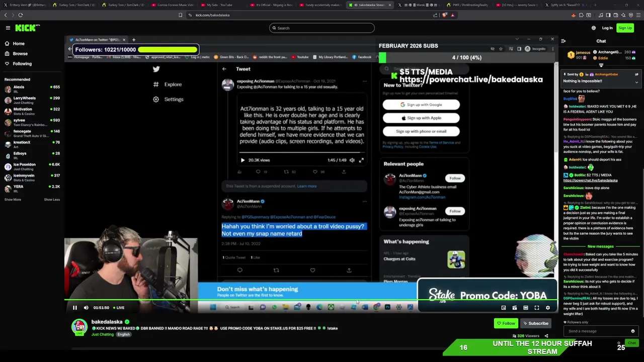Expand recommended list with Show More
The image size is (644, 362).
13,200
